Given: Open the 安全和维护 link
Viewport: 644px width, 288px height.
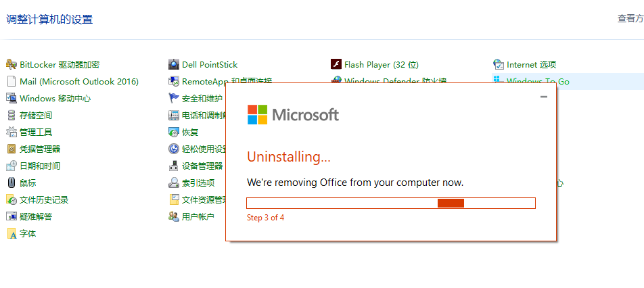Looking at the screenshot, I should pos(202,98).
